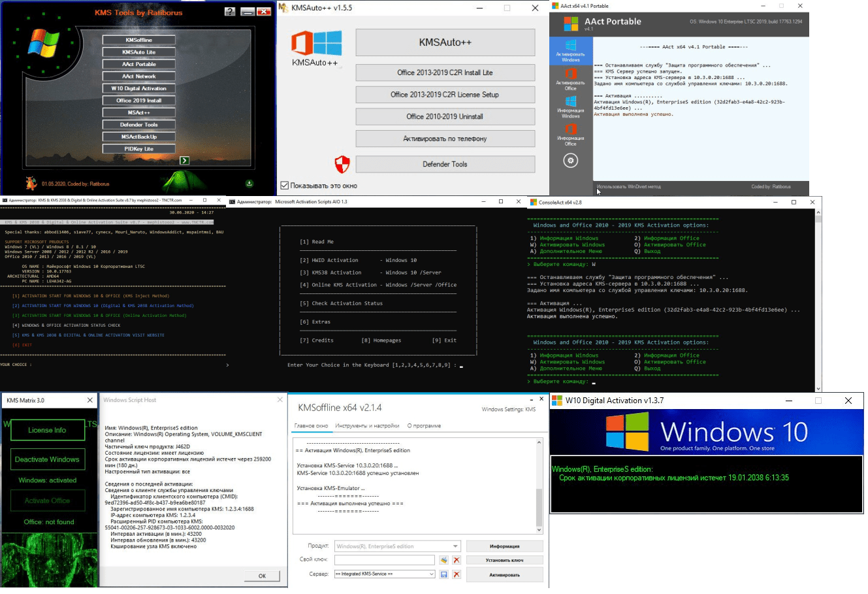868x594 pixels.
Task: Launch KMSoffline from KMS Tools
Action: pyautogui.click(x=138, y=40)
